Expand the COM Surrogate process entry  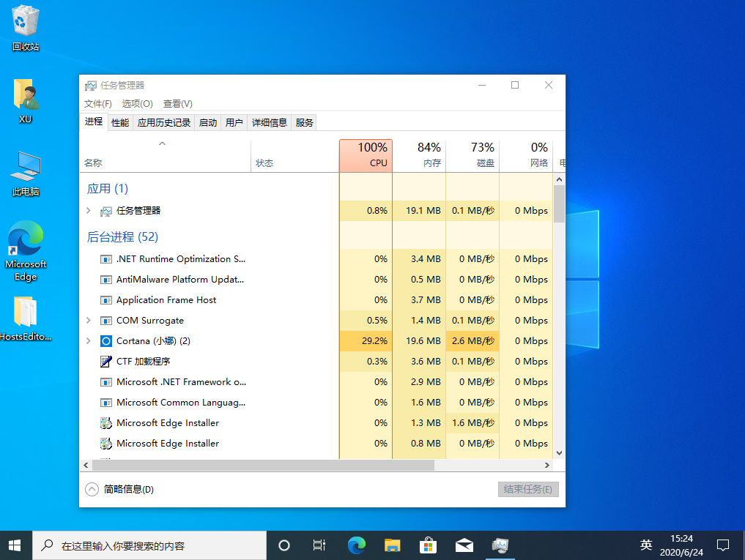89,320
